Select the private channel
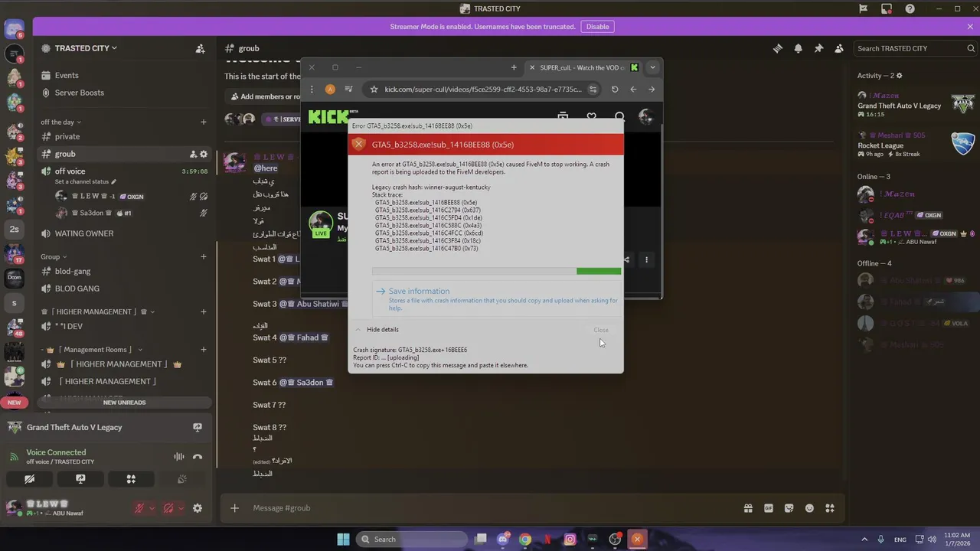This screenshot has width=980, height=551. [124, 136]
